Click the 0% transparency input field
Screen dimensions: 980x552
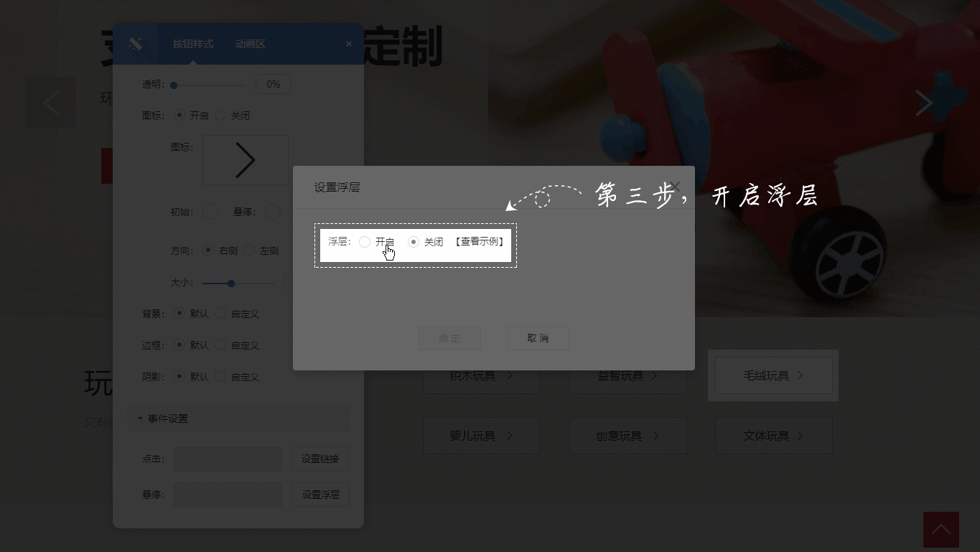point(273,84)
